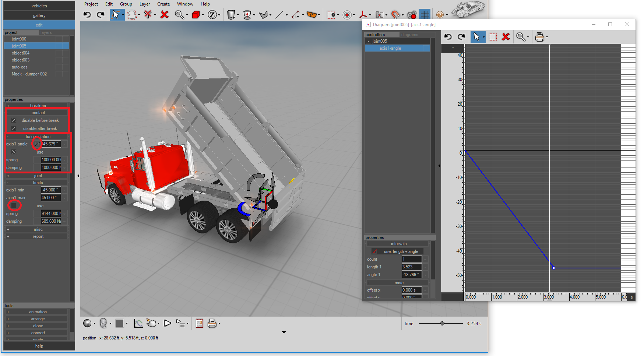The width and height of the screenshot is (644, 356).
Task: Open the Layer menu
Action: pyautogui.click(x=145, y=4)
